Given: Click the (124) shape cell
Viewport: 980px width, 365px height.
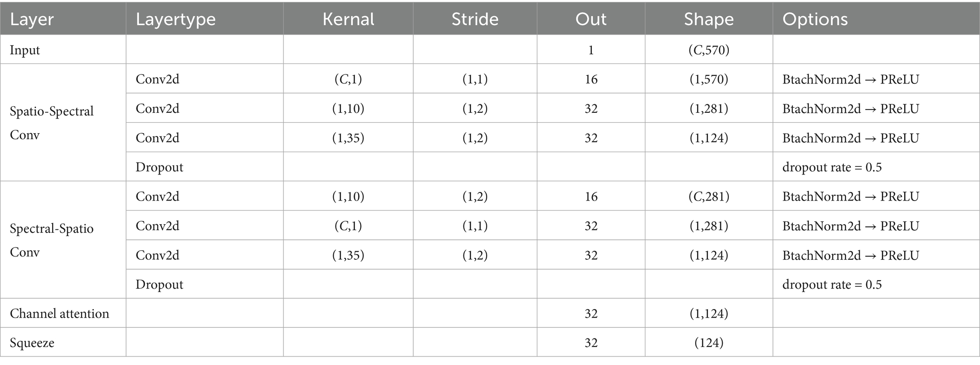Looking at the screenshot, I should (x=709, y=342).
